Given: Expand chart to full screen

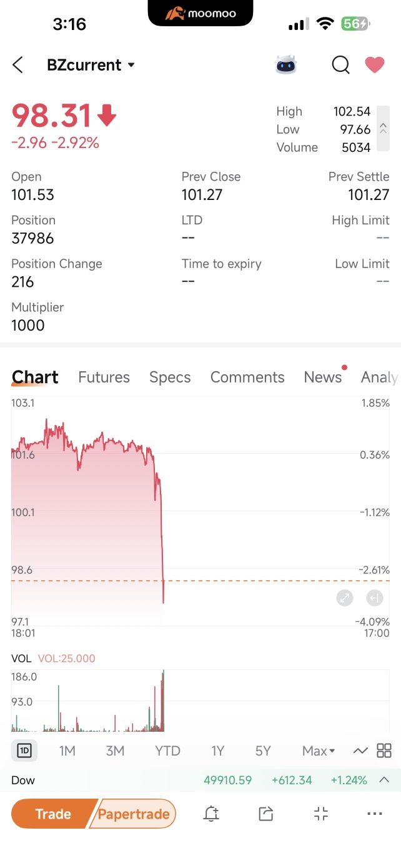Looking at the screenshot, I should [x=345, y=598].
